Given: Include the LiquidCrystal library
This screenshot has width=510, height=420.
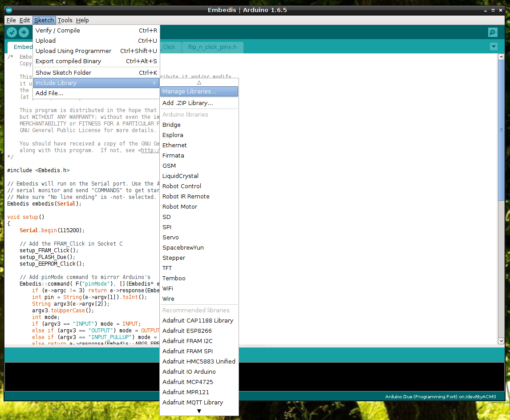Looking at the screenshot, I should click(180, 176).
